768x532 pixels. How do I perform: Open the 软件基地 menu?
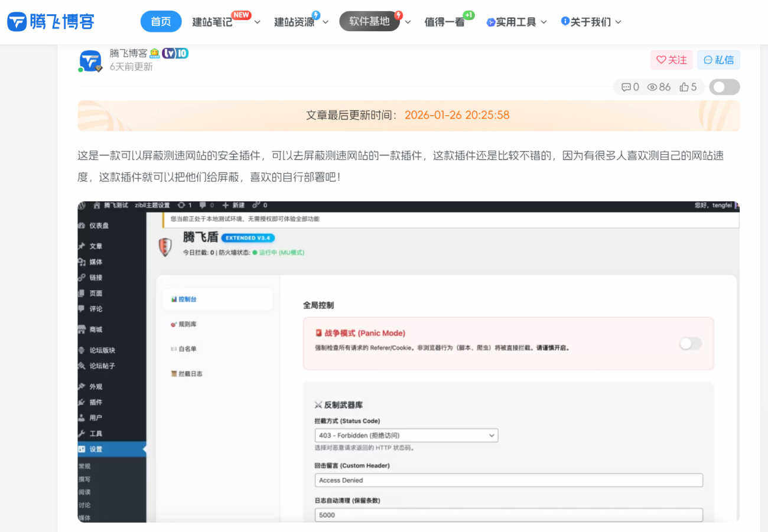coord(375,22)
